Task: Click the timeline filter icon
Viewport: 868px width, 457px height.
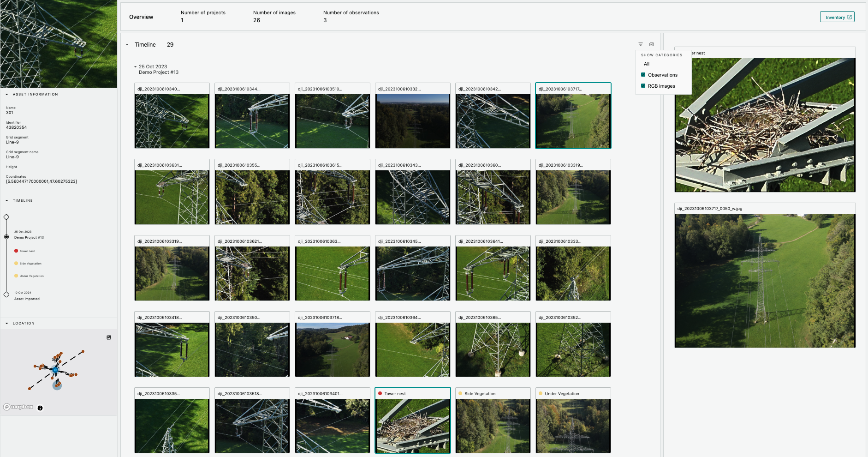Action: 640,44
